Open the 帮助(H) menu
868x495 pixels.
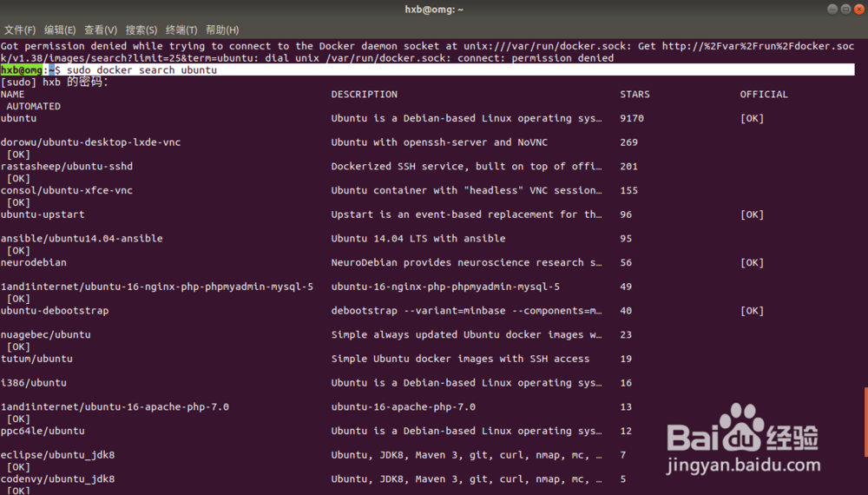[x=222, y=30]
